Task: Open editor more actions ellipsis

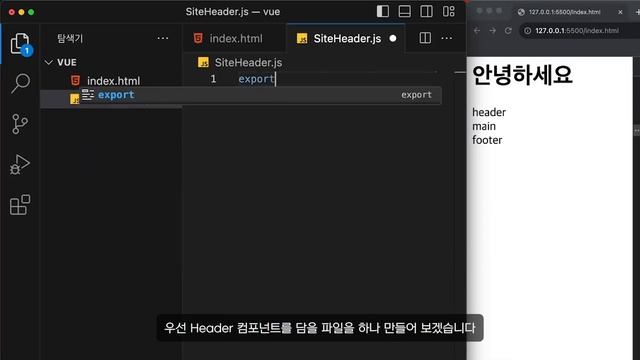Action: point(447,38)
